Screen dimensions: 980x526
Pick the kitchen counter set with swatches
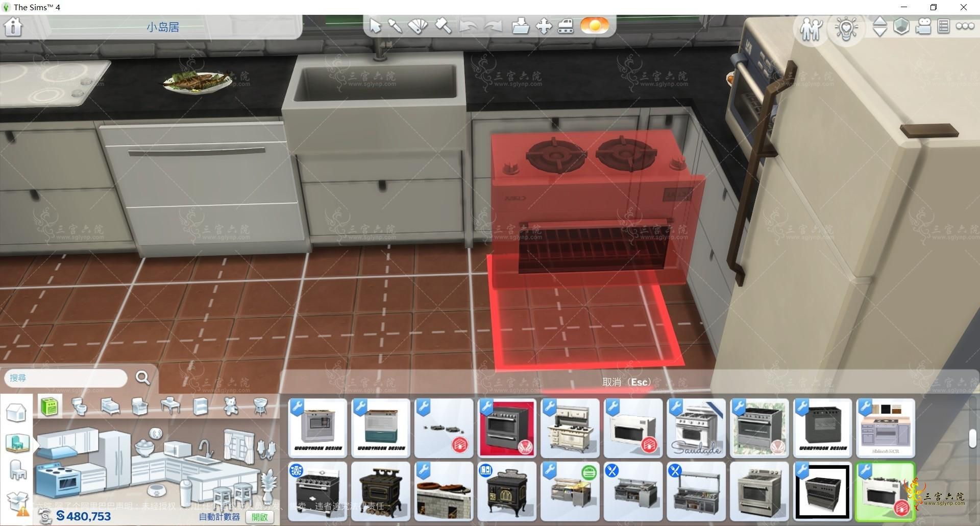(x=886, y=428)
